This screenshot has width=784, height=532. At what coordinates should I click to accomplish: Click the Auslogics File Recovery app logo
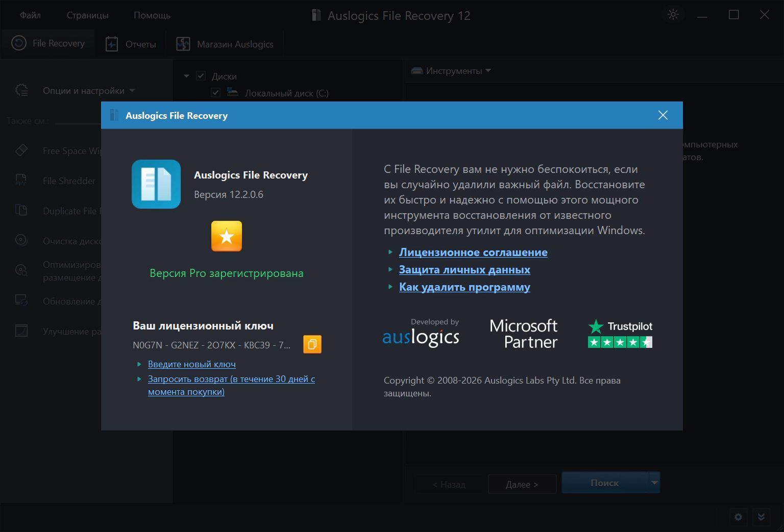(156, 184)
